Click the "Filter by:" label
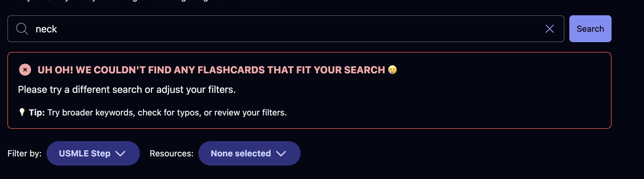The image size is (644, 179). click(x=24, y=153)
